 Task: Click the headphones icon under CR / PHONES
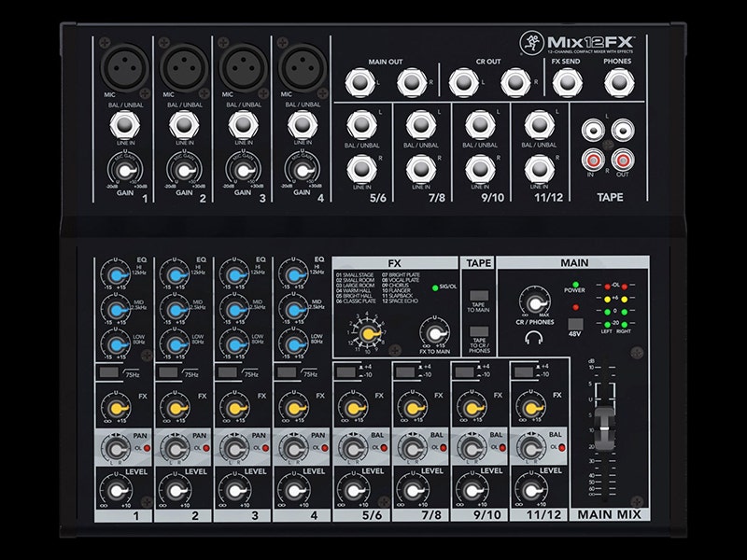click(x=534, y=338)
